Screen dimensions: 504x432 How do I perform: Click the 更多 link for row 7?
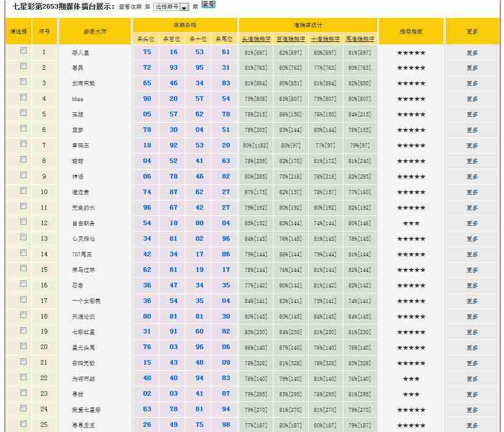pos(472,146)
